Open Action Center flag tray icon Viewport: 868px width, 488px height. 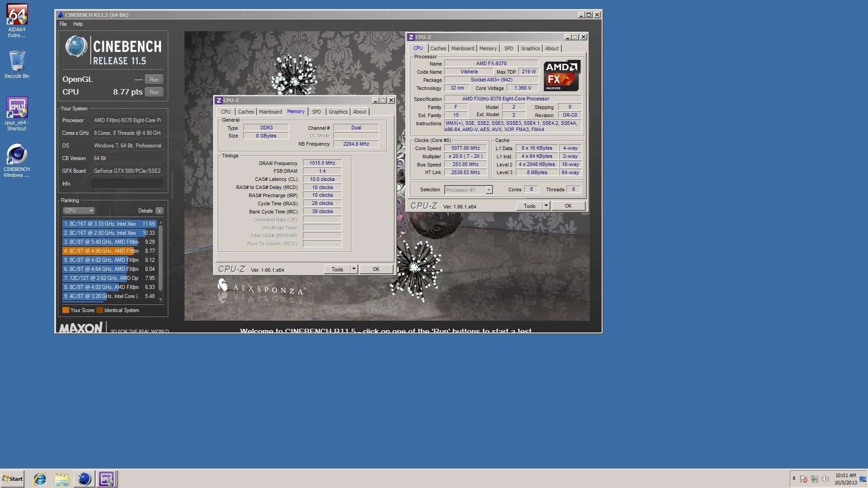(x=804, y=479)
